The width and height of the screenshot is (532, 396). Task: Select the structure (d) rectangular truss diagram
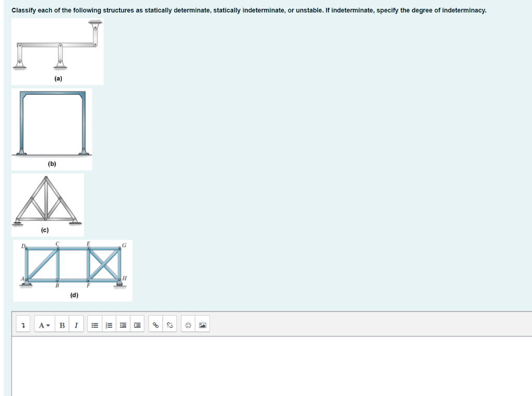coord(73,270)
